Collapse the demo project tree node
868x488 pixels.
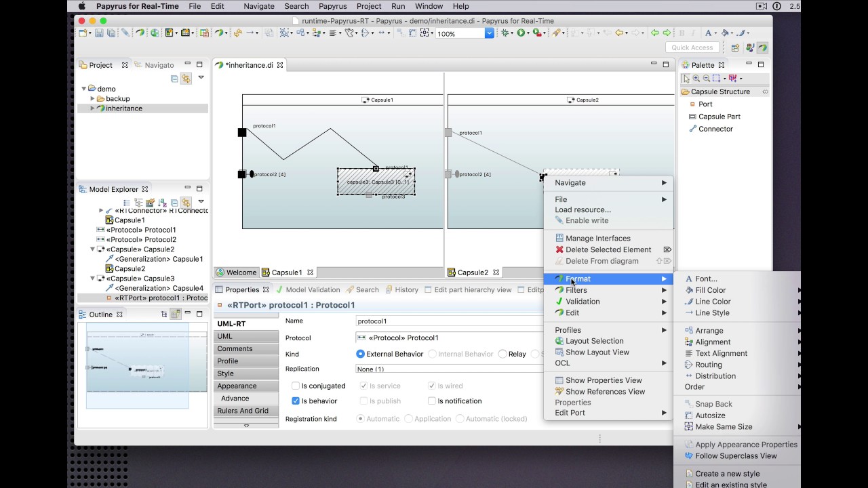click(x=84, y=89)
